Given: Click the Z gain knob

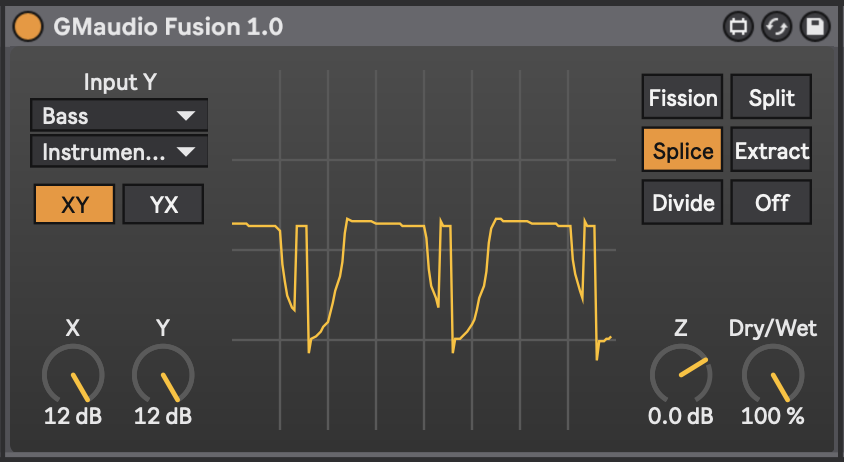Looking at the screenshot, I should click(680, 375).
